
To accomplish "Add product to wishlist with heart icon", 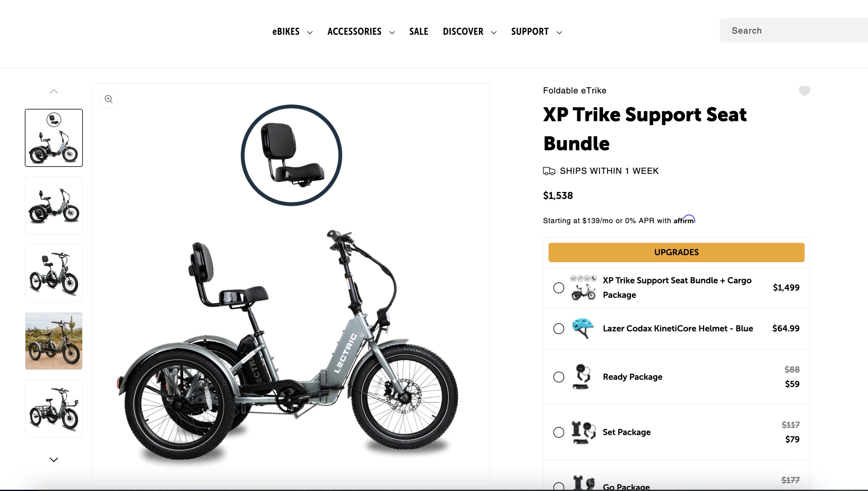I will 804,91.
